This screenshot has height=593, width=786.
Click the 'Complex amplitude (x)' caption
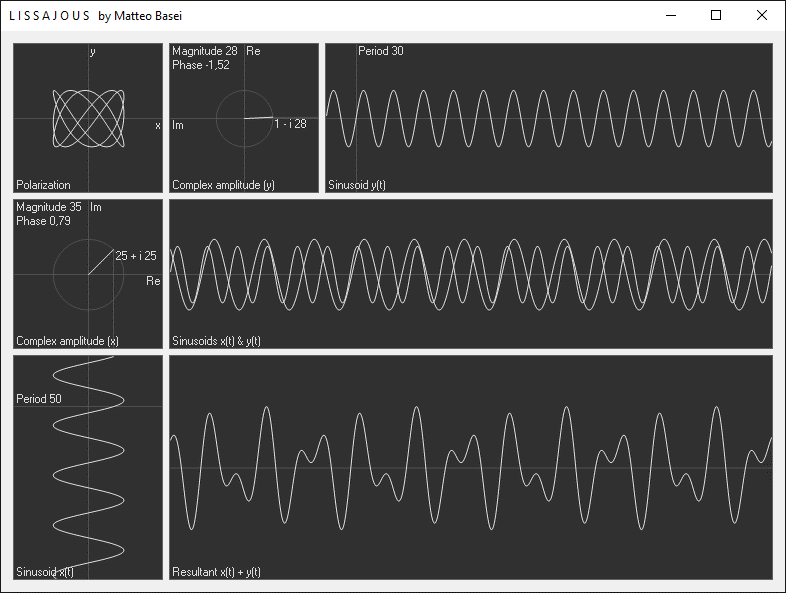click(x=67, y=341)
